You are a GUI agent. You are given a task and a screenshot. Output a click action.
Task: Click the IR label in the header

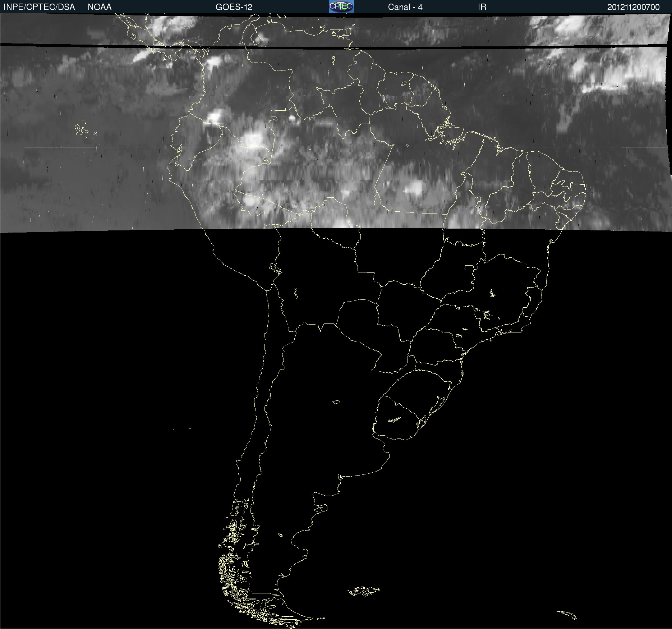point(482,7)
